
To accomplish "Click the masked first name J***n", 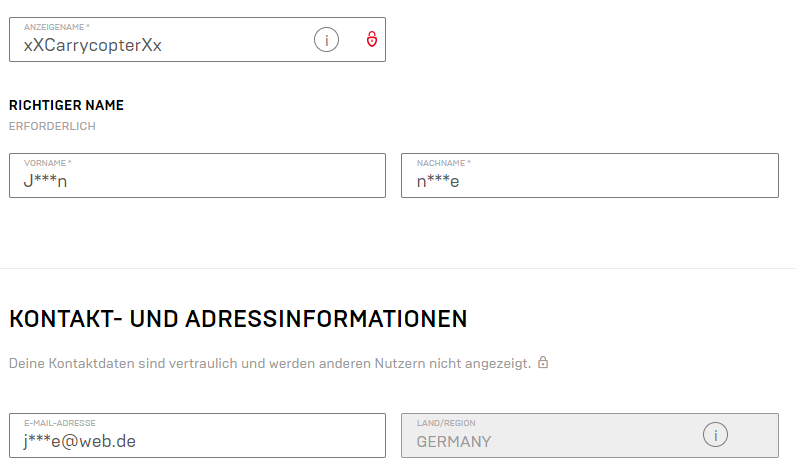I will [45, 182].
